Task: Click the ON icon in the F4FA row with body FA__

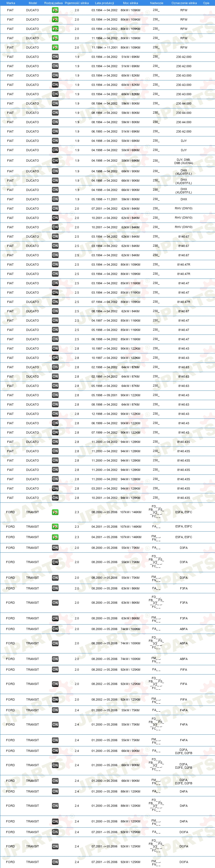Action: (x=55, y=710)
